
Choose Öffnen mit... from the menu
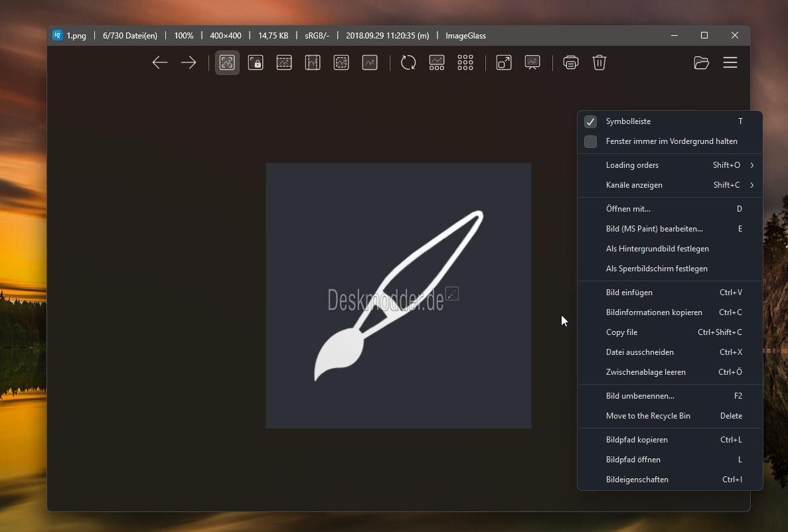670,209
